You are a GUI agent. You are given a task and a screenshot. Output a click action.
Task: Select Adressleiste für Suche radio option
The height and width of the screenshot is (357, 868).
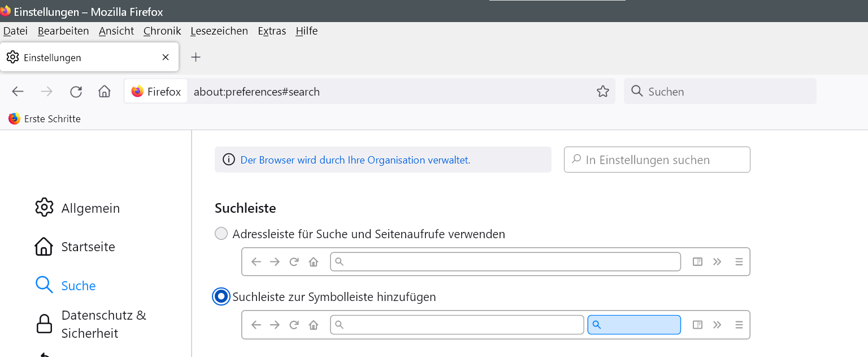click(x=221, y=234)
